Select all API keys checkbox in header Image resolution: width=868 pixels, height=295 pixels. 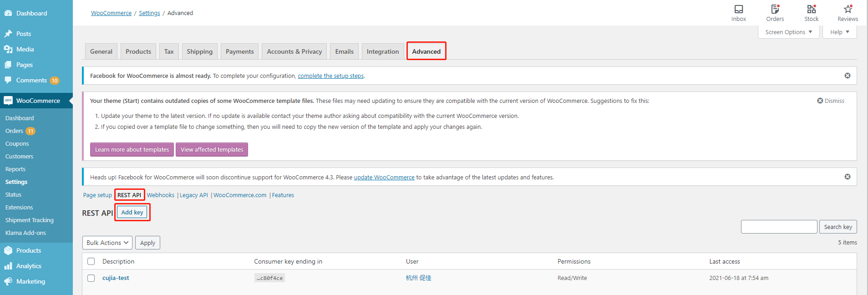click(91, 261)
